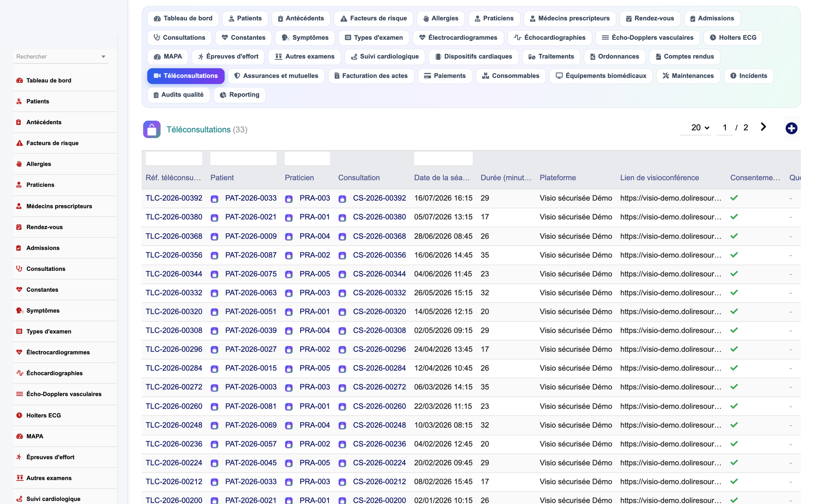Go to next page with the arrow
Image resolution: width=815 pixels, height=504 pixels.
tap(763, 127)
